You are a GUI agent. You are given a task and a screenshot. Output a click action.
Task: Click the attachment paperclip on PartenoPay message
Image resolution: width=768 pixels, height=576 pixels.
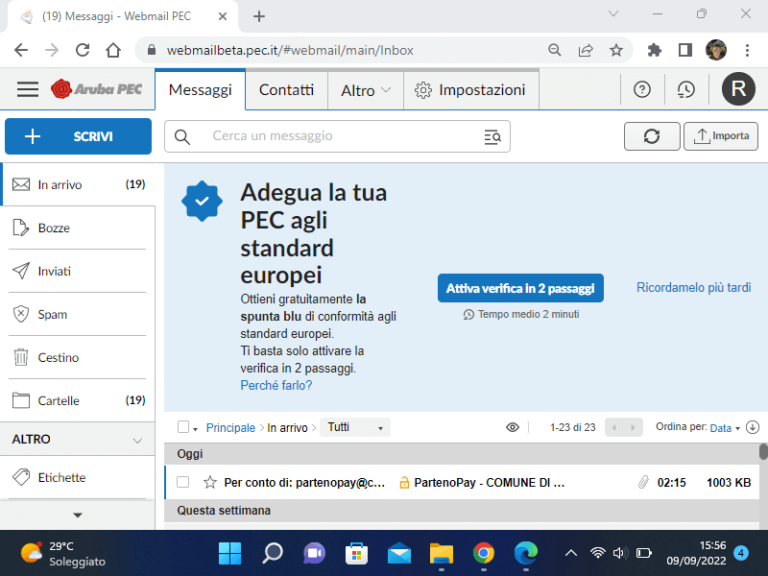click(643, 482)
